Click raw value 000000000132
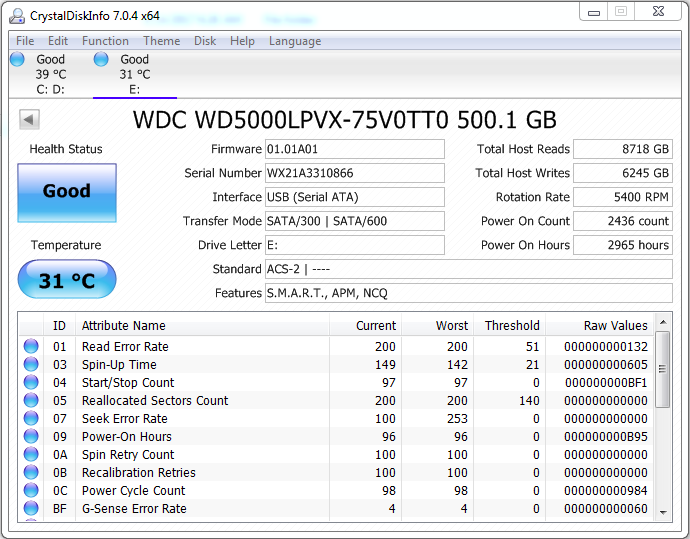The width and height of the screenshot is (690, 539). point(606,347)
